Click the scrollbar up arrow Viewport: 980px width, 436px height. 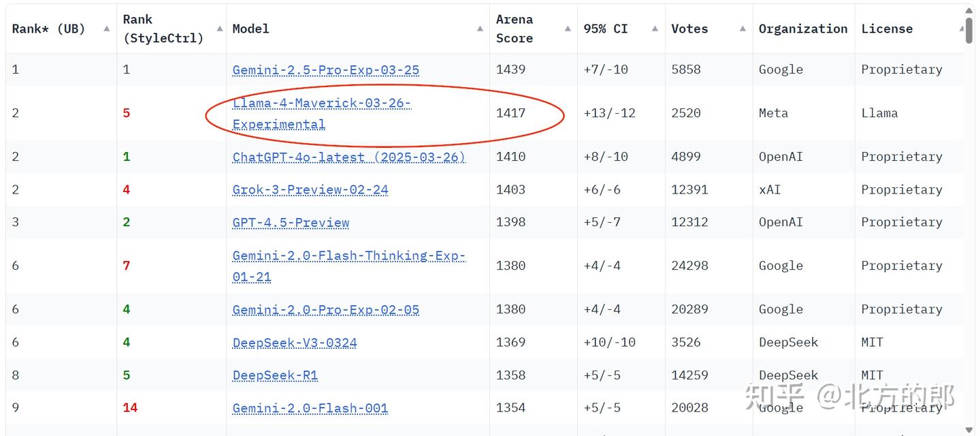pos(969,10)
